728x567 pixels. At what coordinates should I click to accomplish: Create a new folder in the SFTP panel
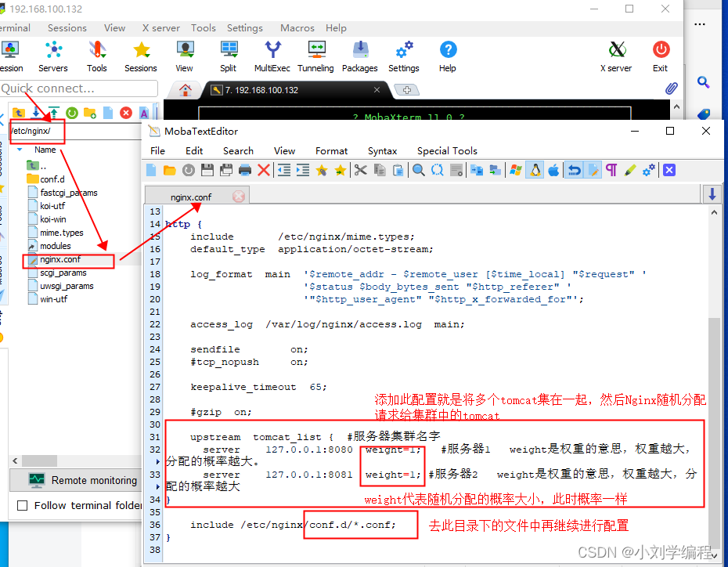tap(88, 114)
